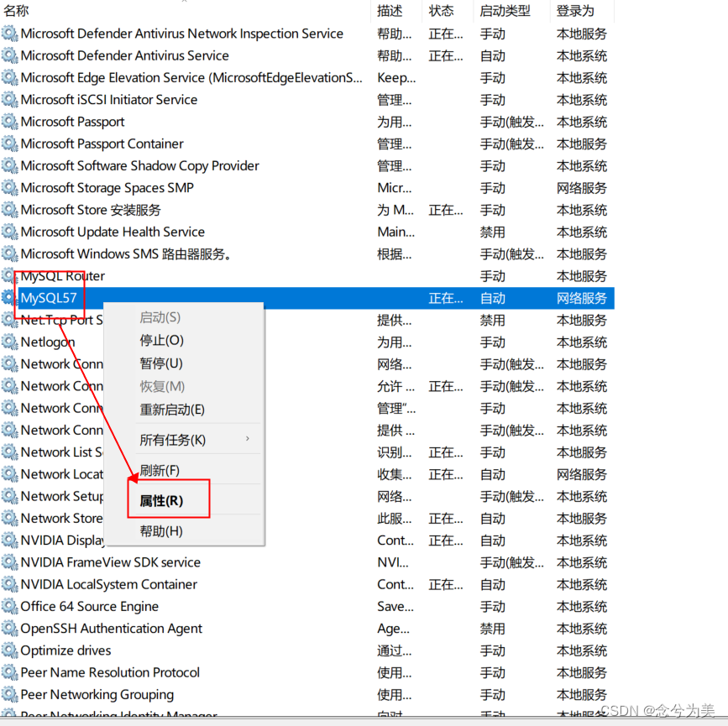Expand the 所有任务(K) submenu

coord(173,440)
